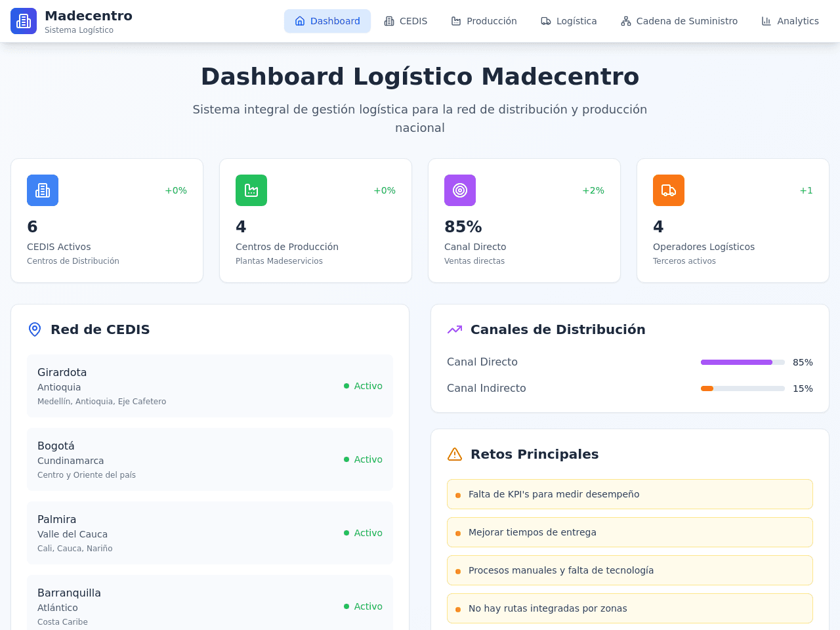
Task: Select the Barranquilla CEDIS row
Action: pyautogui.click(x=210, y=602)
